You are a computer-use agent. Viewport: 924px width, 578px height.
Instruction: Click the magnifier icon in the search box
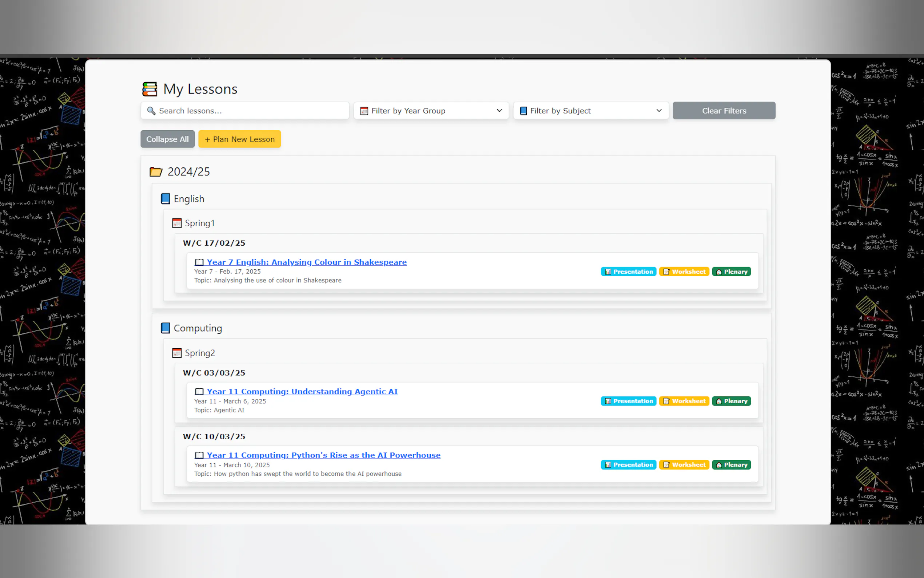[151, 111]
